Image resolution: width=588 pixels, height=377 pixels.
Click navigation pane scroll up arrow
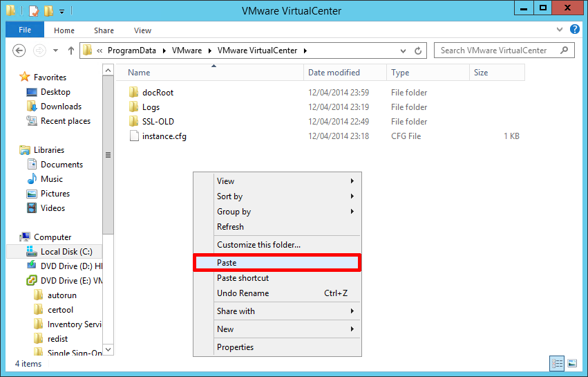(108, 71)
